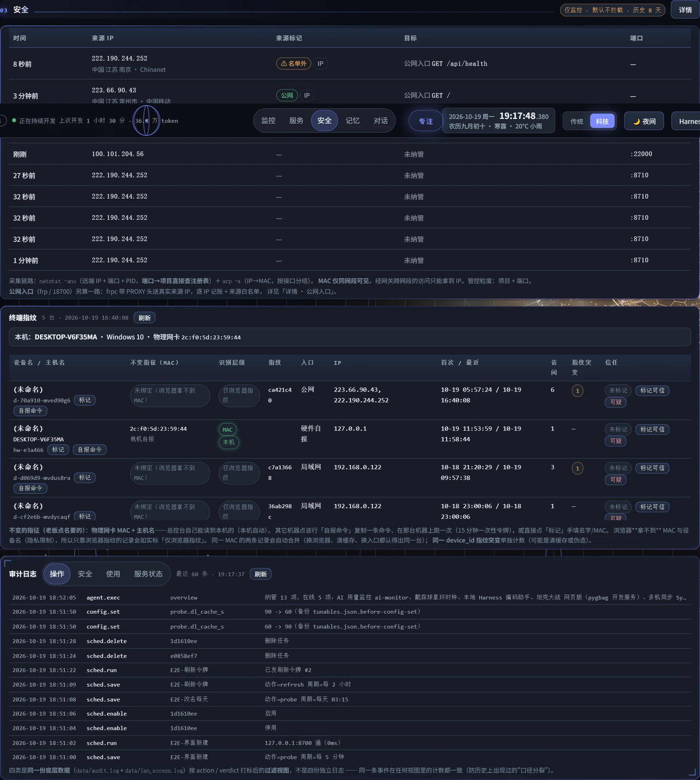Click the circular token usage gauge

click(x=146, y=121)
